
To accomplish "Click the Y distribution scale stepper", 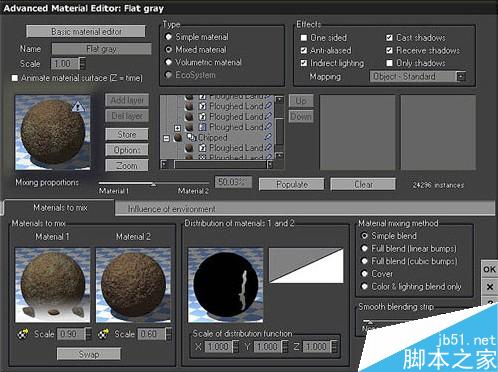I will 285,347.
